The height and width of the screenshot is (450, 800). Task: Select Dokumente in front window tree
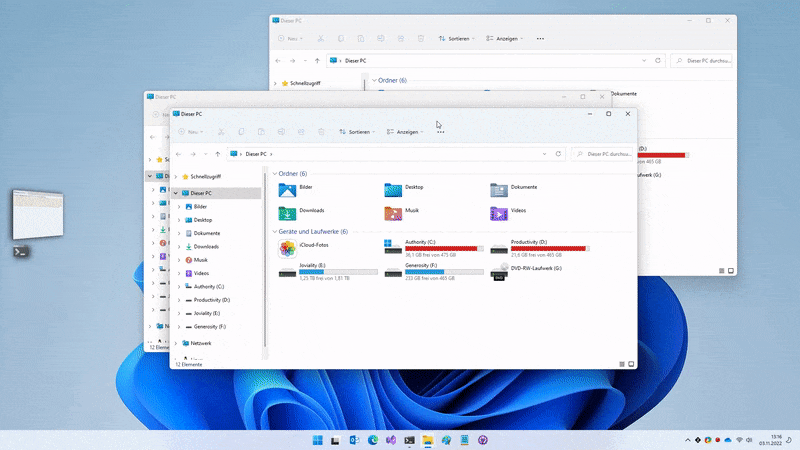pyautogui.click(x=207, y=233)
